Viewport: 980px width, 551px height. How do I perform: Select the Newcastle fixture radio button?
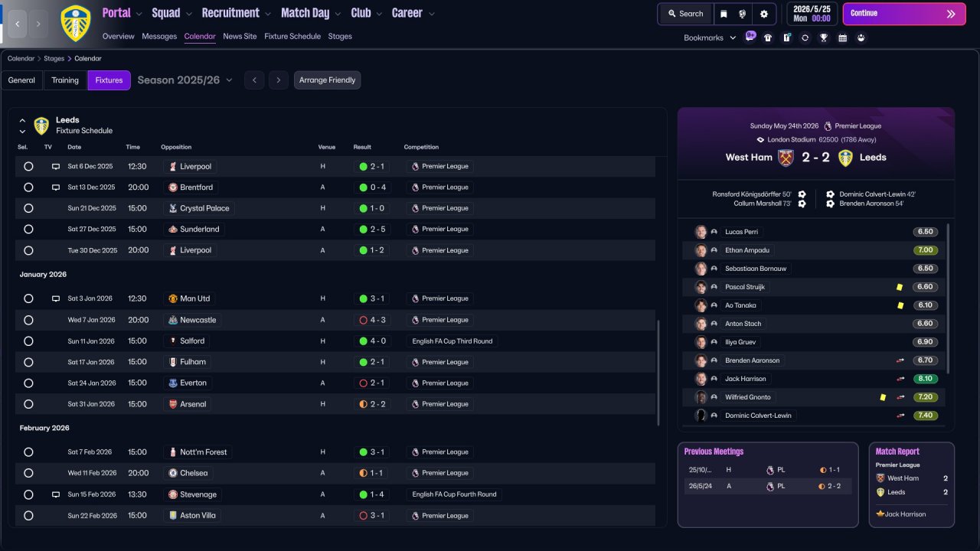(x=28, y=320)
